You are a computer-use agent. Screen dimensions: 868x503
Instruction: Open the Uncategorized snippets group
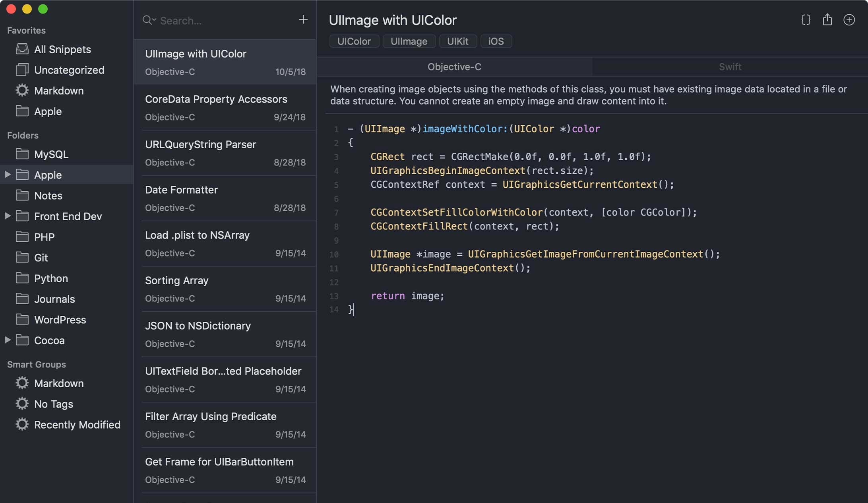[69, 70]
